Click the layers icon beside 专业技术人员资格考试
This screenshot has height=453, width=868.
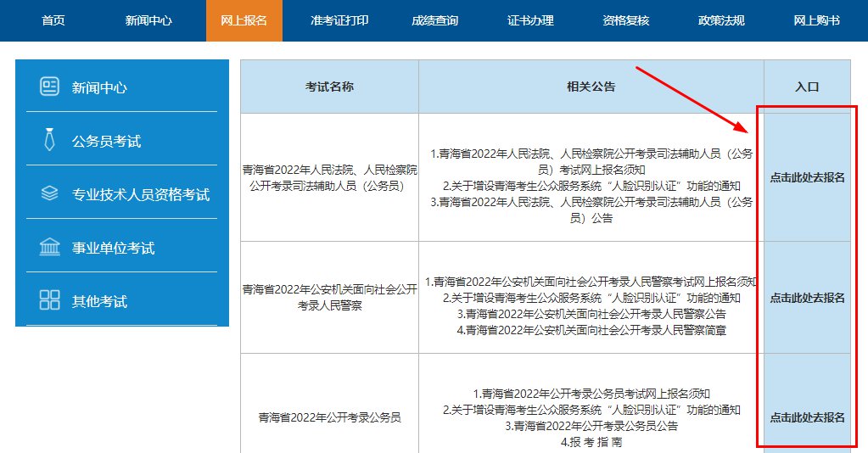(50, 193)
